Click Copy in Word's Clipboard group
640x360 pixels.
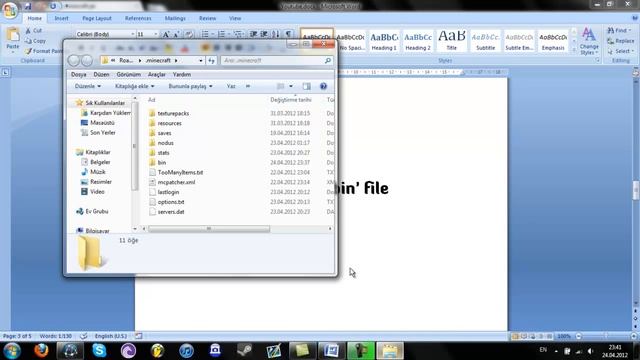pyautogui.click(x=35, y=41)
